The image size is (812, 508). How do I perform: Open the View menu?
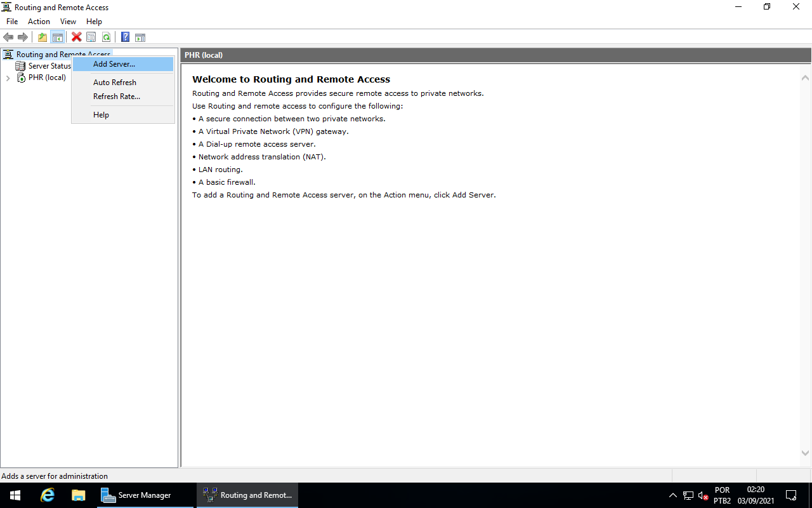coord(68,21)
